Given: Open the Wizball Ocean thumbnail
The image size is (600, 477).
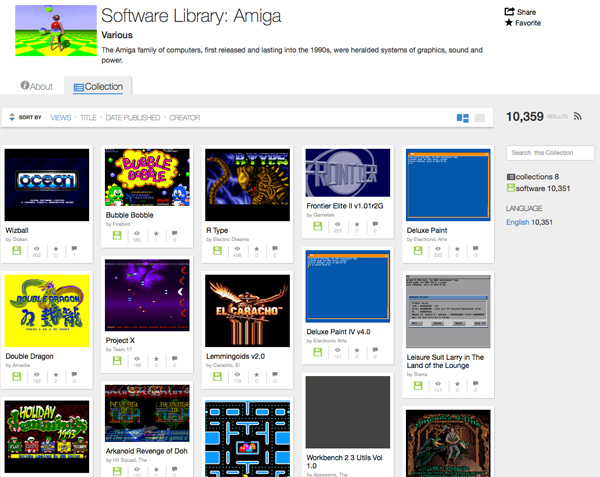Looking at the screenshot, I should click(47, 185).
